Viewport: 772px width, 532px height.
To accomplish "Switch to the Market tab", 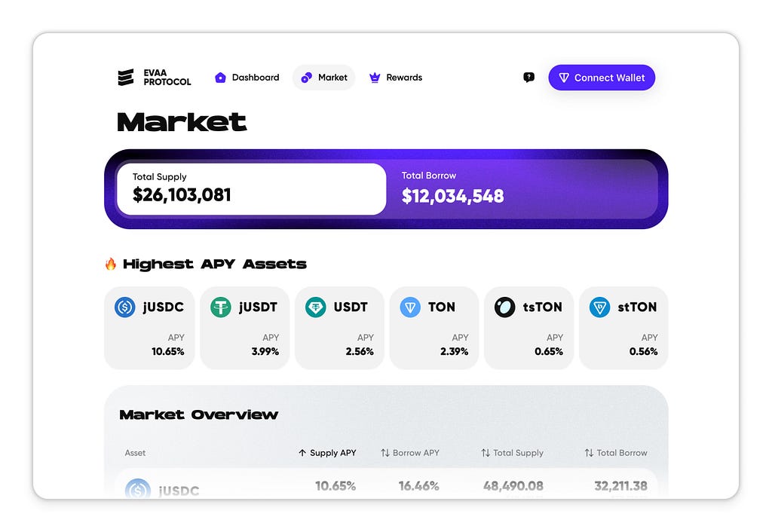I will tap(324, 78).
